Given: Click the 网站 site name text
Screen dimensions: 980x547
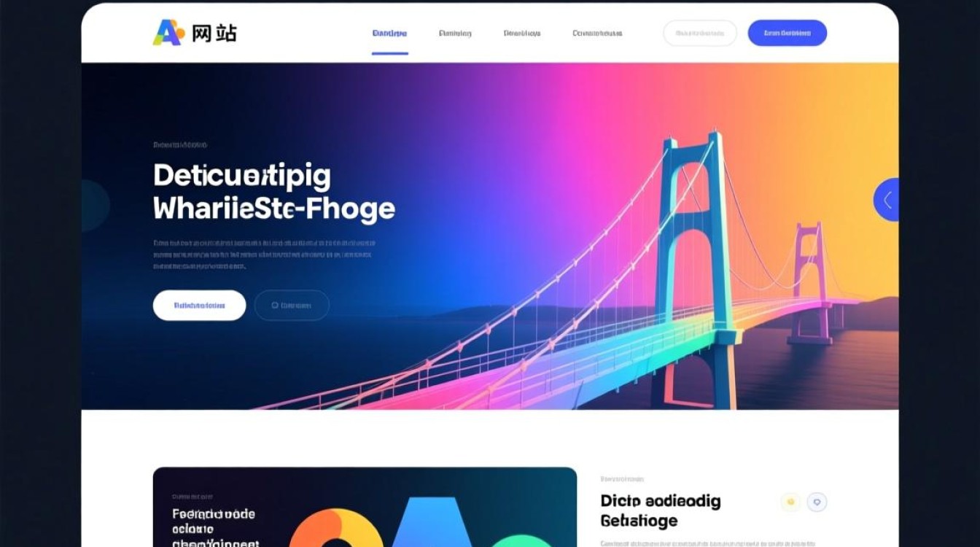Looking at the screenshot, I should [x=214, y=33].
